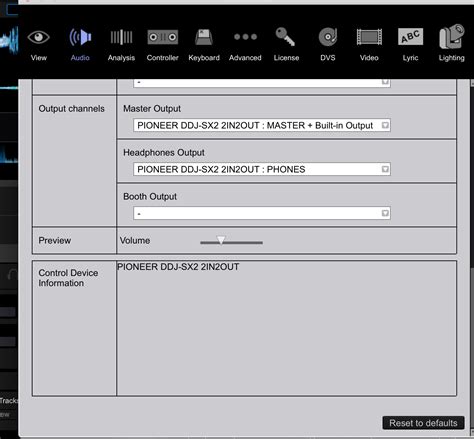Click the Volume label
This screenshot has height=439, width=474.
point(135,240)
